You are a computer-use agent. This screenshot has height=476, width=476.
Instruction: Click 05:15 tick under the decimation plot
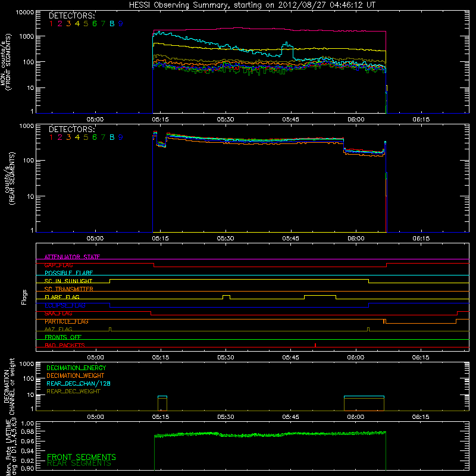point(161,417)
